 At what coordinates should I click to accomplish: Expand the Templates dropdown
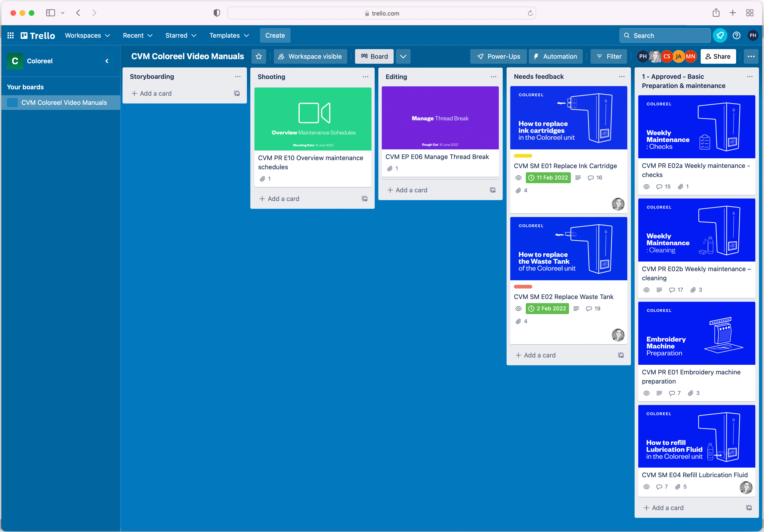click(229, 35)
